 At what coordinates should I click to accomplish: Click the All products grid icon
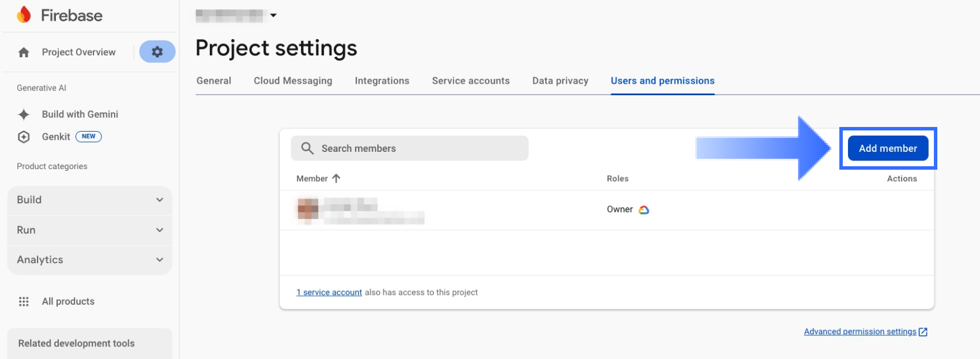pos(24,301)
